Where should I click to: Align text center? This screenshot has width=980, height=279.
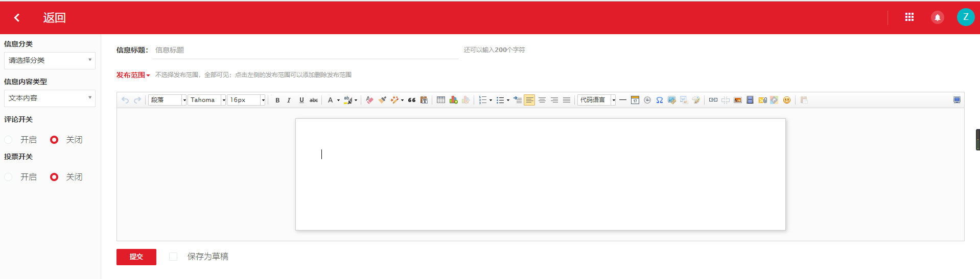point(542,100)
